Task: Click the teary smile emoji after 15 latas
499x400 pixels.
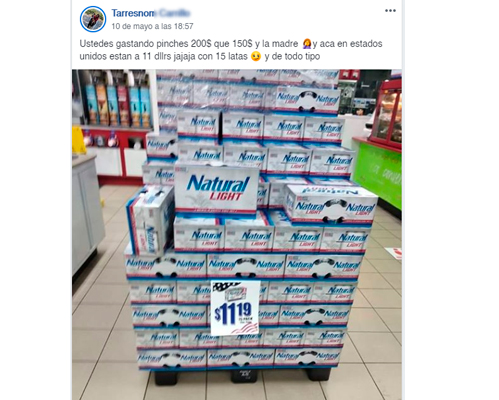Action: [x=256, y=56]
